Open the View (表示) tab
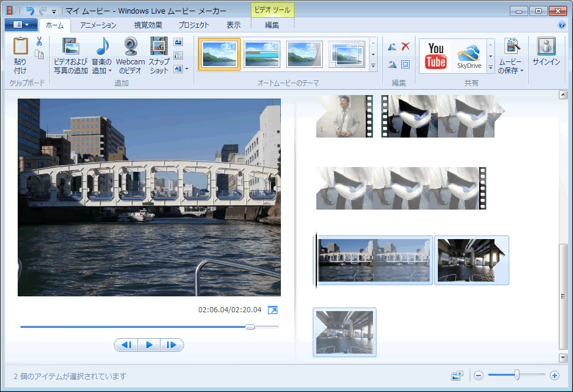573x392 pixels. [233, 25]
